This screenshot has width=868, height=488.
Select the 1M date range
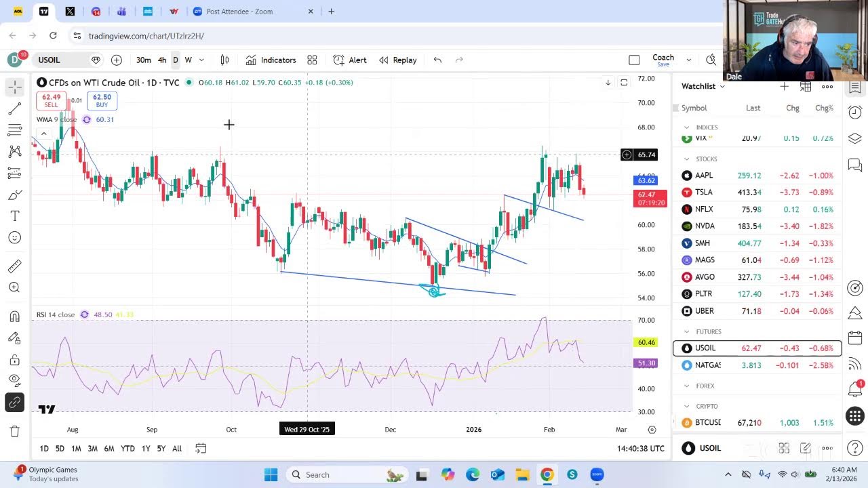tap(76, 449)
